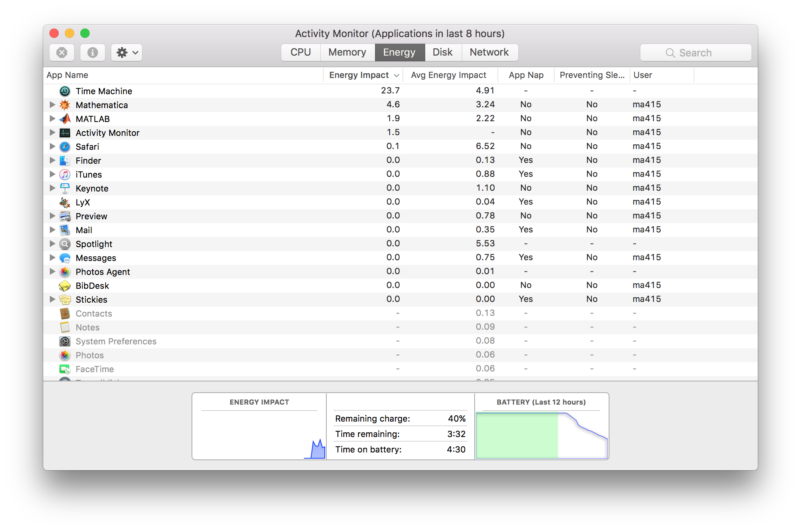Select the Activity Monitor app icon

pos(65,133)
